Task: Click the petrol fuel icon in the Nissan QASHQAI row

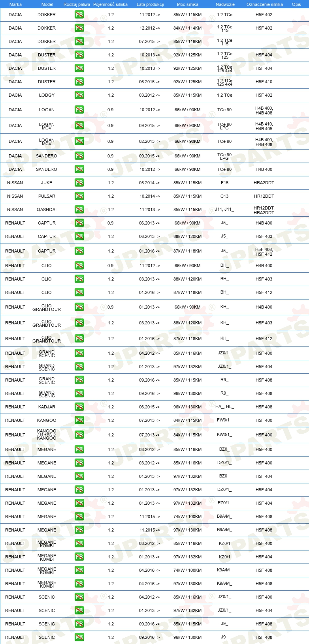Action: tap(79, 210)
